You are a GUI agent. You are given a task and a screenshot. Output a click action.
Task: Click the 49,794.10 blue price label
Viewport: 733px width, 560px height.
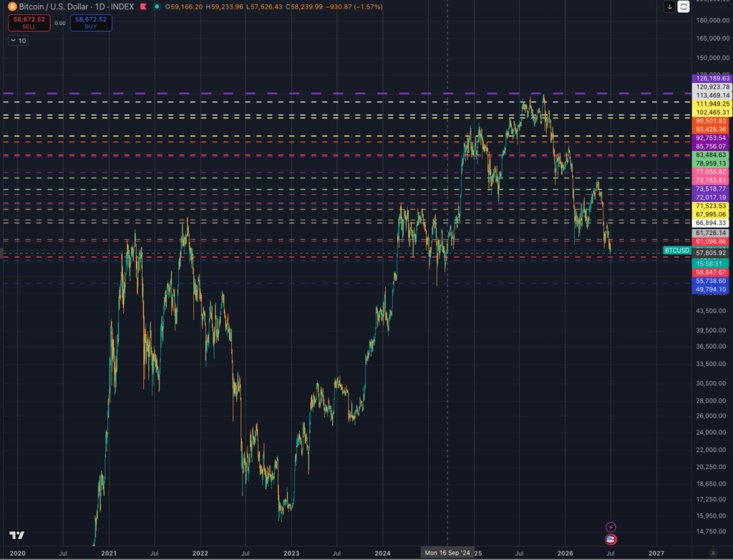712,289
